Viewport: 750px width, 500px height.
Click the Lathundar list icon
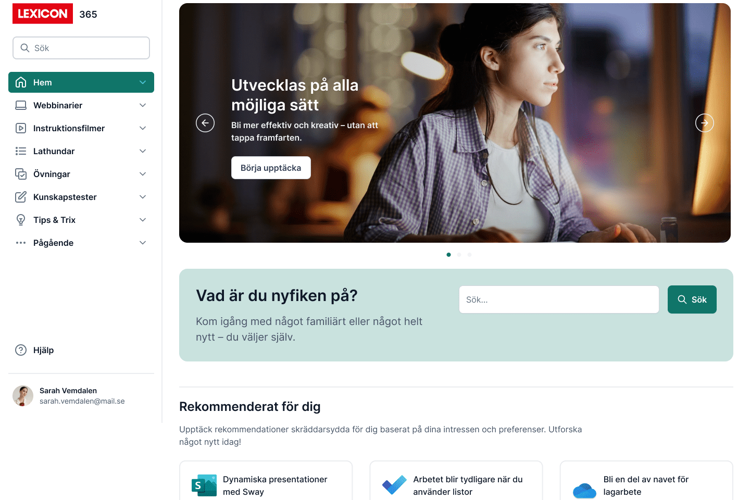(x=21, y=151)
